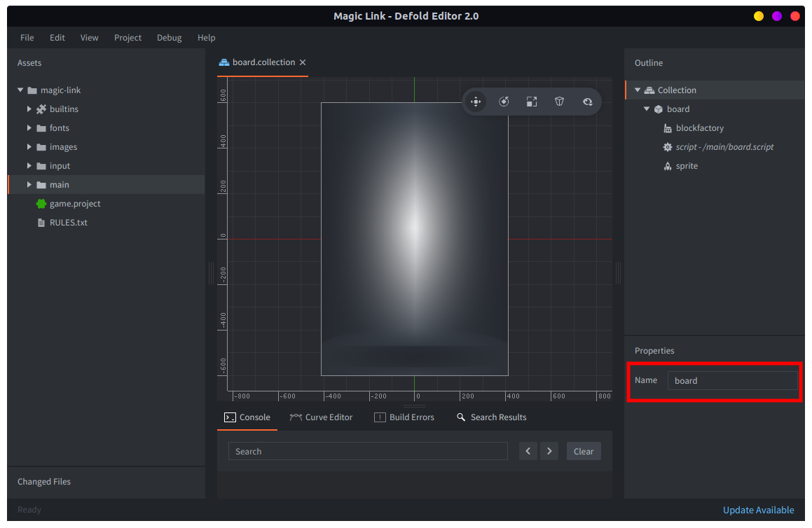Collapse the Collection root in Outline
This screenshot has height=528, width=812.
point(638,90)
